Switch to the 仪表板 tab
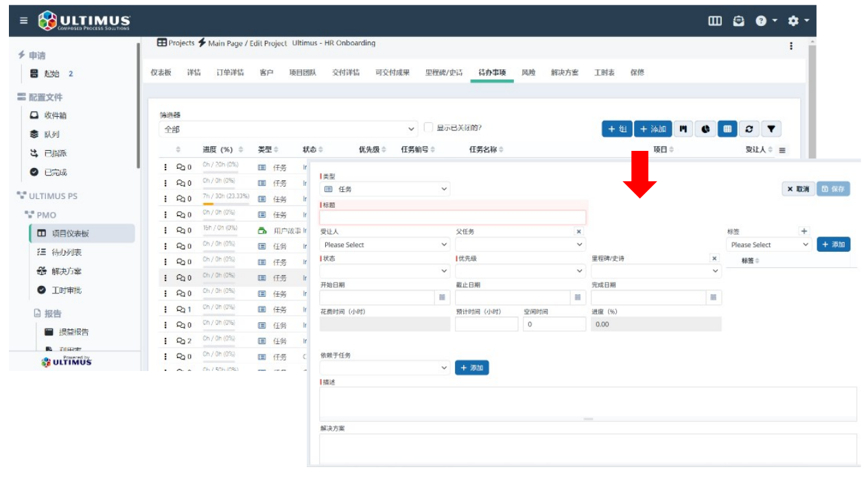Viewport: 868px width, 478px height. point(161,73)
